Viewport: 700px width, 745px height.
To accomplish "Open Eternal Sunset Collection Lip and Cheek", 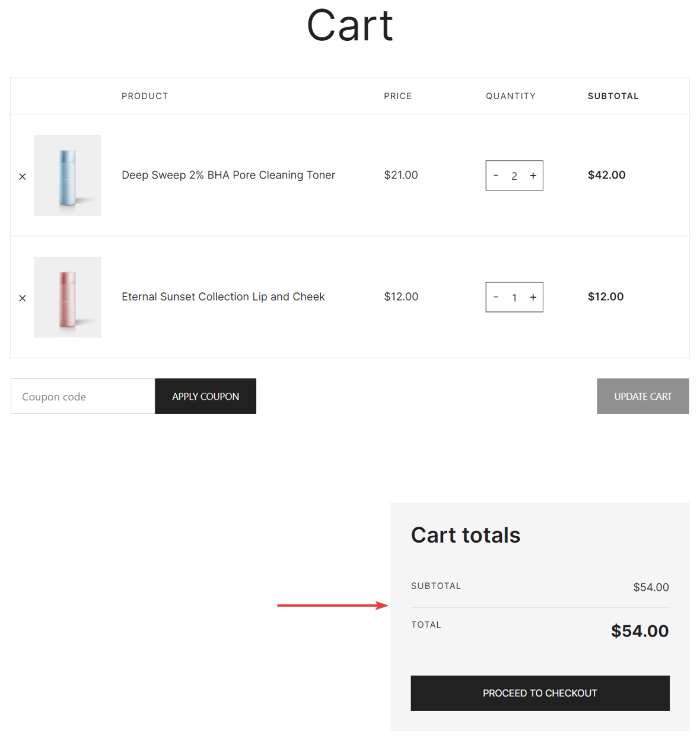I will point(224,297).
